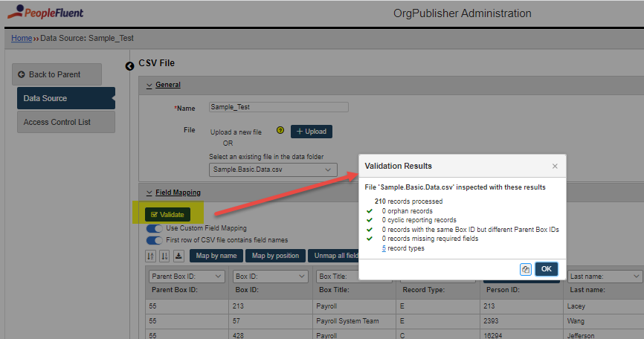Click the PeopleFluent logo
The image size is (644, 339).
click(x=45, y=13)
